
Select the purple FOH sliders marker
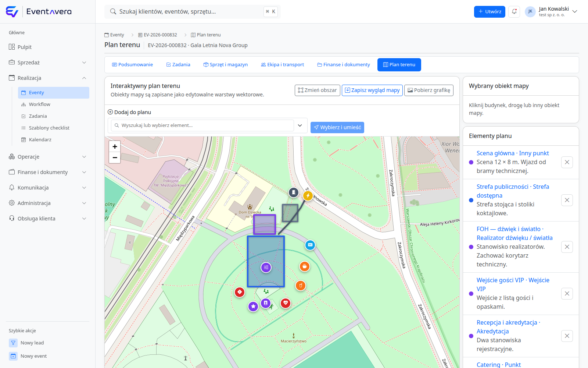(x=266, y=268)
